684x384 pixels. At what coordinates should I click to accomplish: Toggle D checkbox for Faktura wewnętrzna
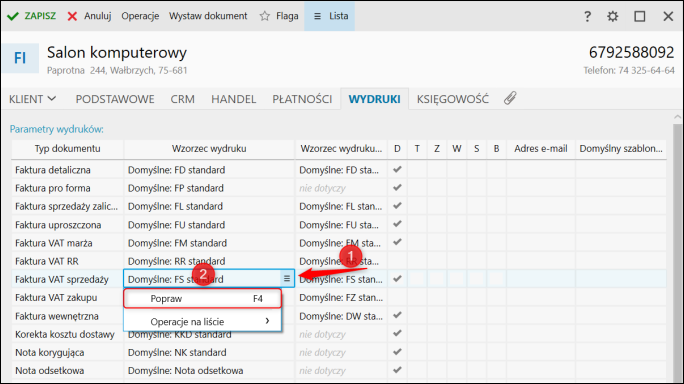click(397, 315)
